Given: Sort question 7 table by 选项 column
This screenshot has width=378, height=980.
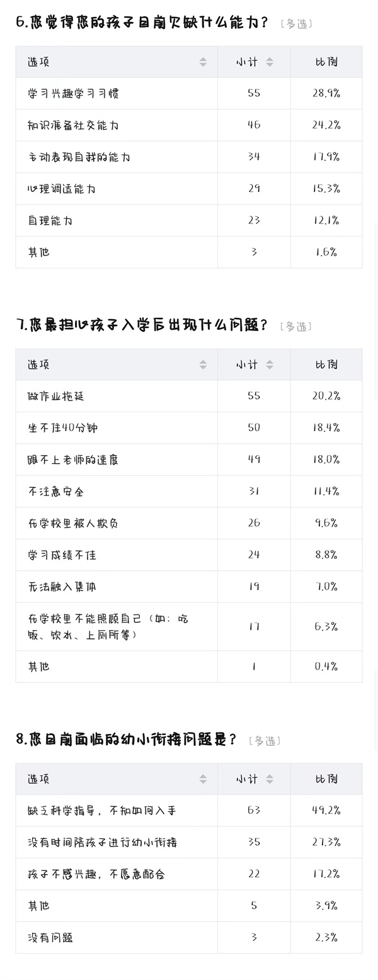Looking at the screenshot, I should coord(203,364).
